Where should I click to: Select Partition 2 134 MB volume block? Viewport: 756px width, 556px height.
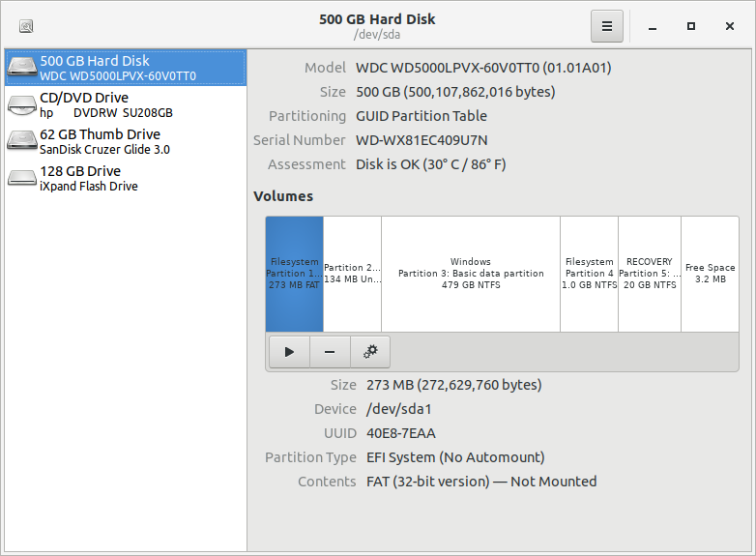click(353, 274)
